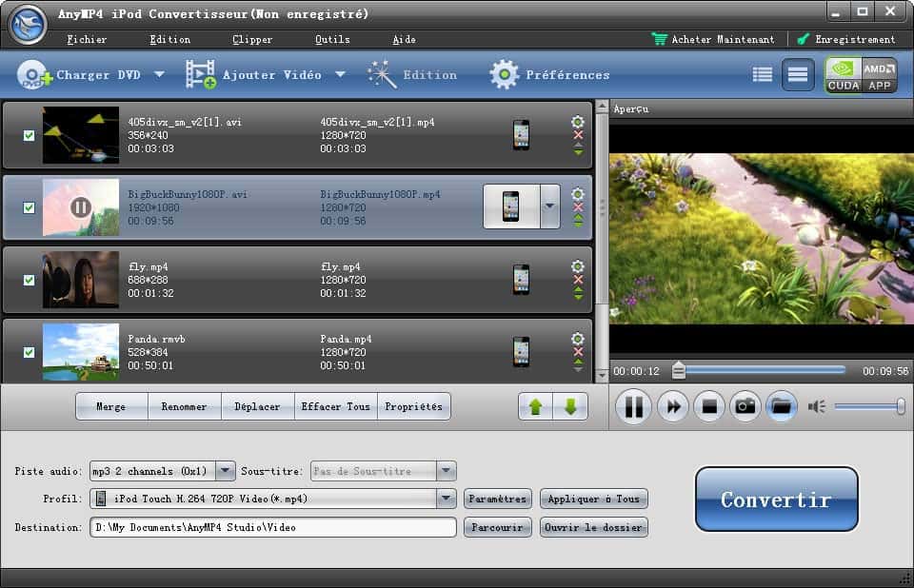914x588 pixels.
Task: Select the fly.mp4 thumbnail
Action: tap(80, 279)
